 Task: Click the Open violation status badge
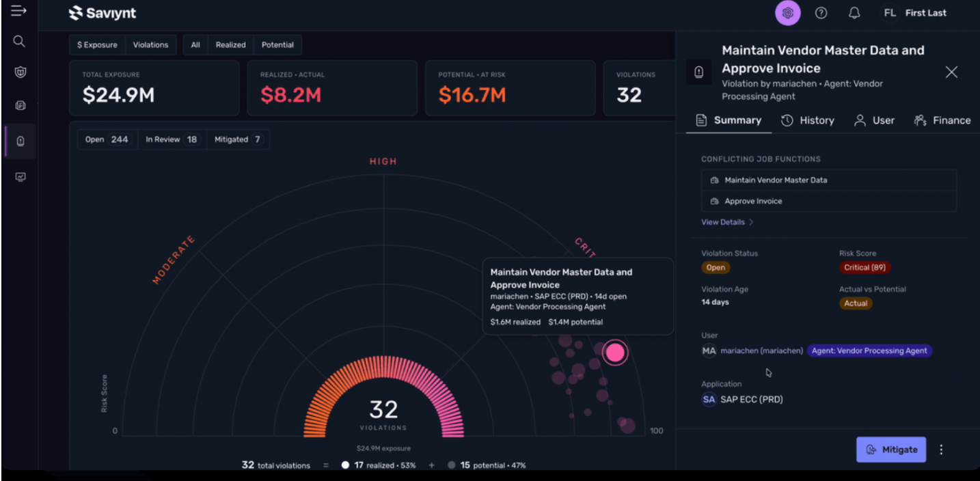click(x=716, y=268)
